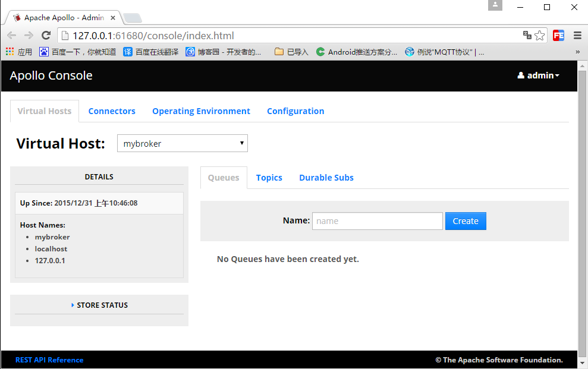
Task: Select the Virtual Hosts tab
Action: 44,111
